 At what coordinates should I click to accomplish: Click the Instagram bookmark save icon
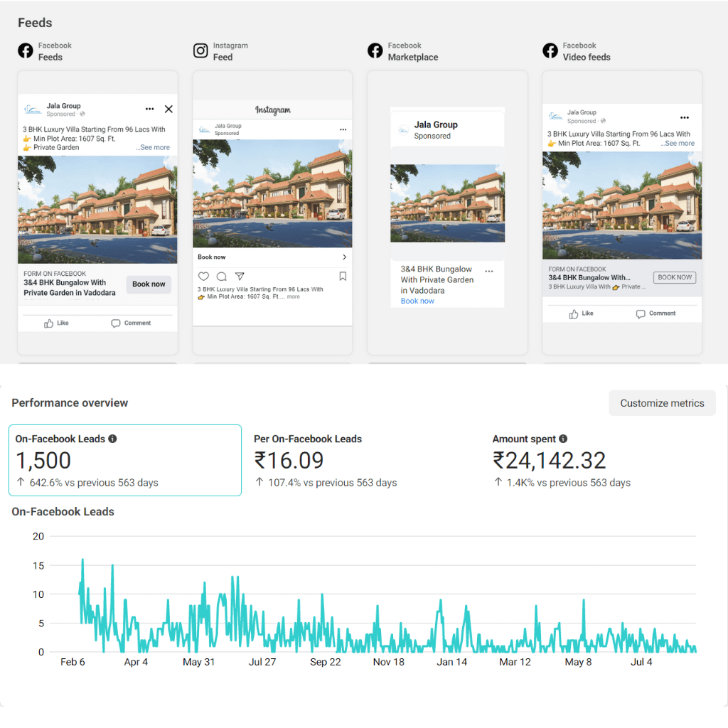point(343,277)
